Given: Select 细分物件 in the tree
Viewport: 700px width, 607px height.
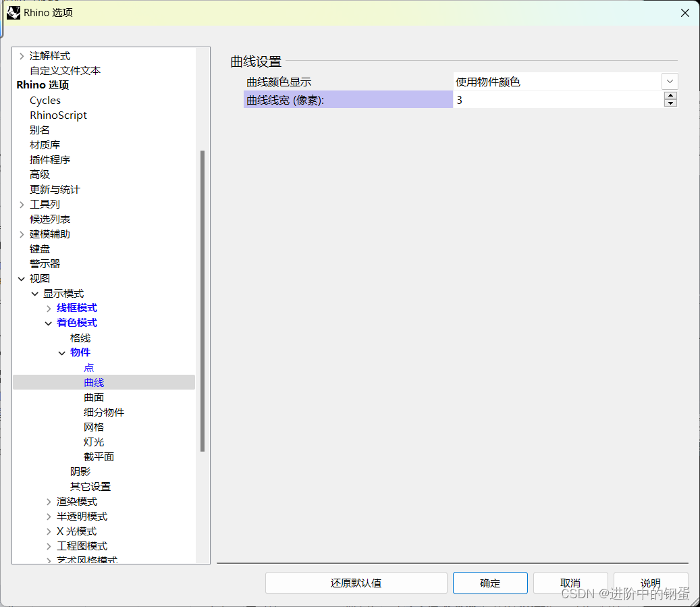Looking at the screenshot, I should (x=104, y=413).
